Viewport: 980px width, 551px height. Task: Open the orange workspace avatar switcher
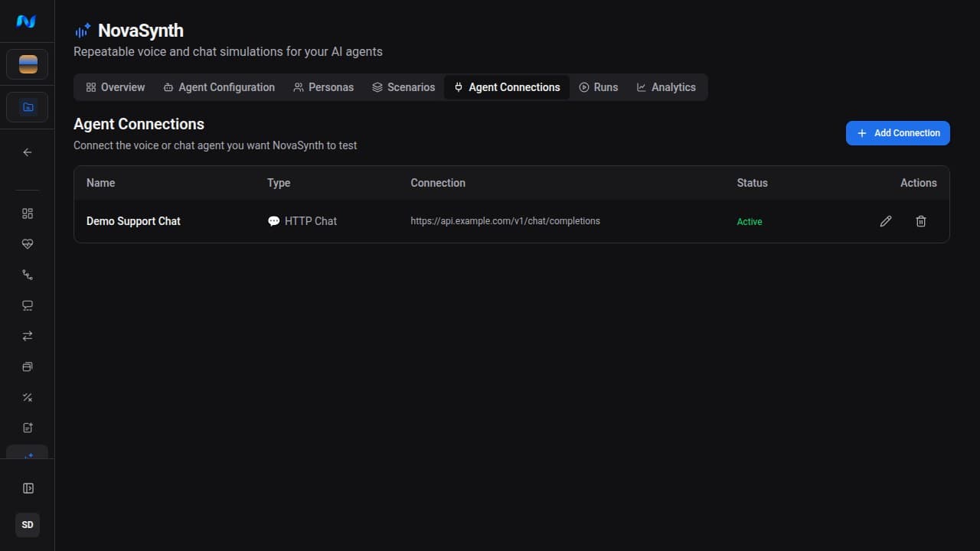[28, 64]
